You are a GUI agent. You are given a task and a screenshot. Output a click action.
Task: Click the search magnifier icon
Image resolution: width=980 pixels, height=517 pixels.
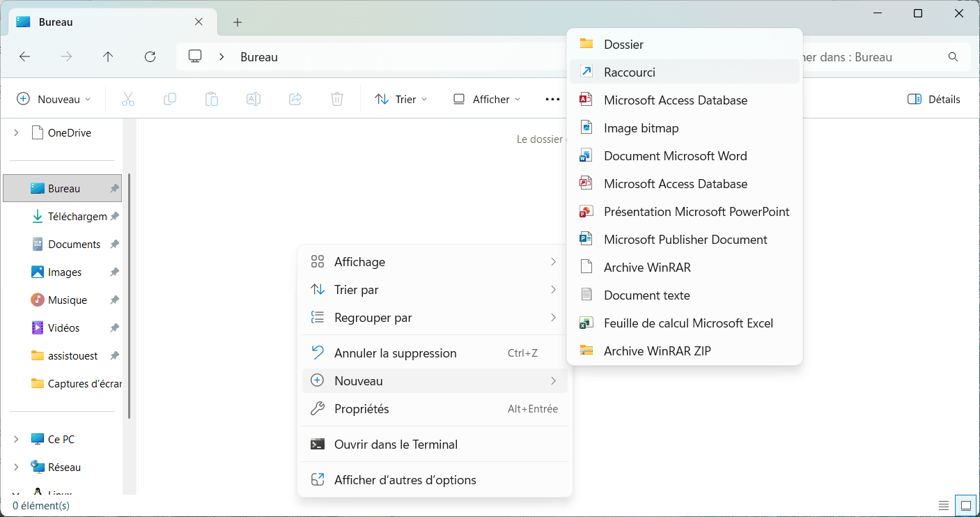[953, 57]
